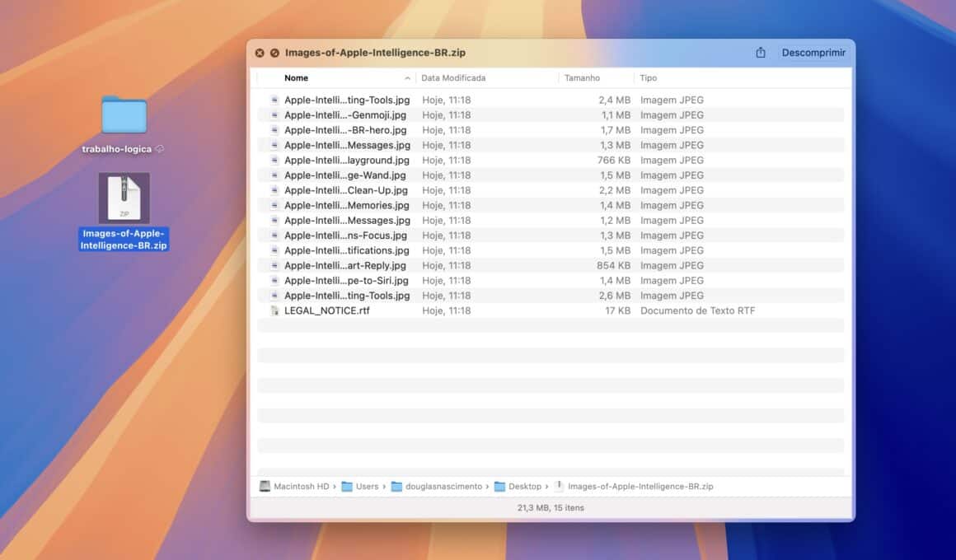Click the file icon for layground.jpg
This screenshot has width=956, height=560.
point(274,161)
